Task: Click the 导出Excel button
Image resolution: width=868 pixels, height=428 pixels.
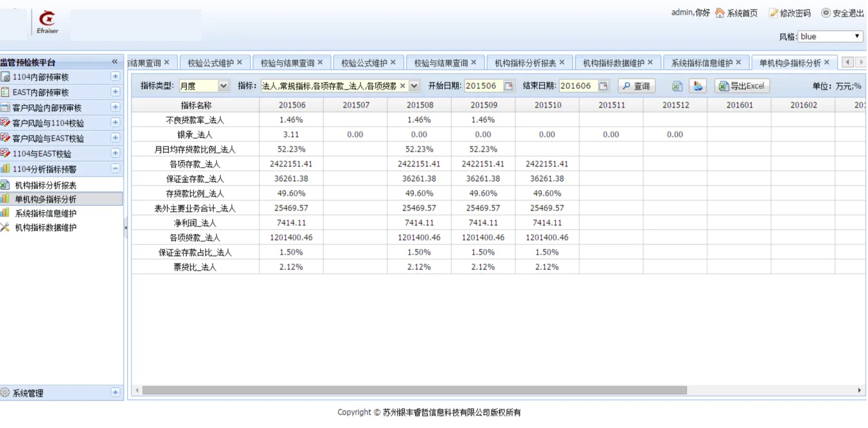Action: point(741,86)
